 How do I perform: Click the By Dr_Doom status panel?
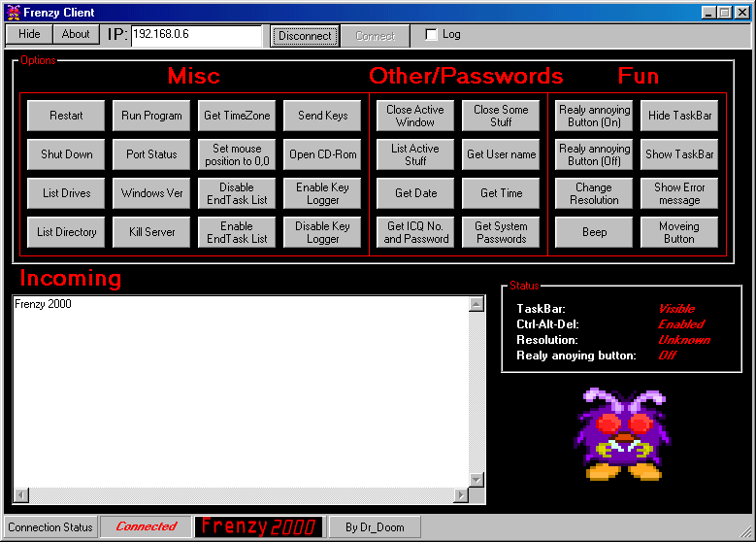[374, 526]
